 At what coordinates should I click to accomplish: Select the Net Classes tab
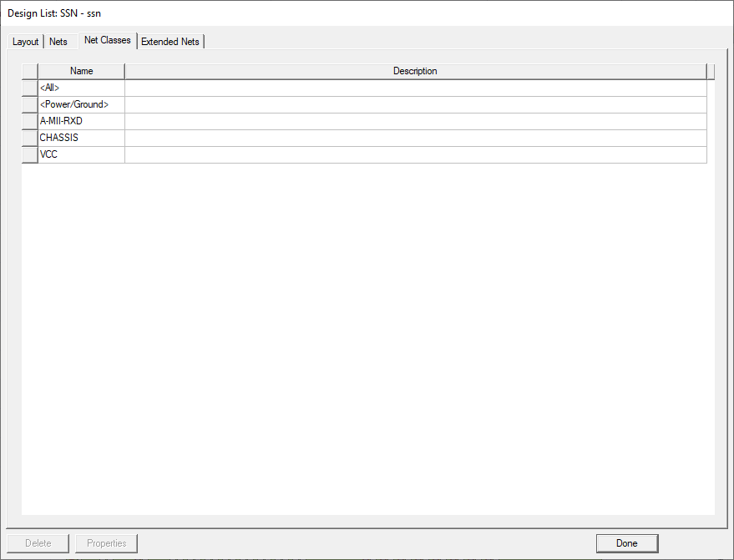tap(107, 39)
